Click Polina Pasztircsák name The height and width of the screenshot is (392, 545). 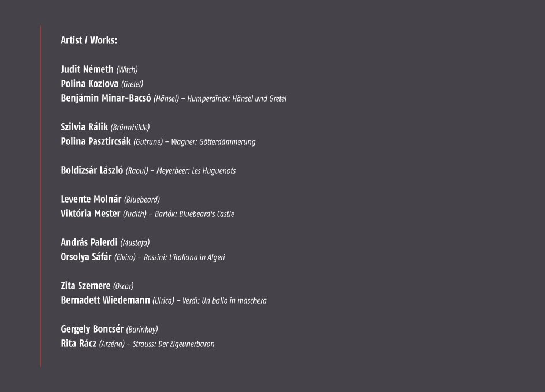pyautogui.click(x=96, y=141)
